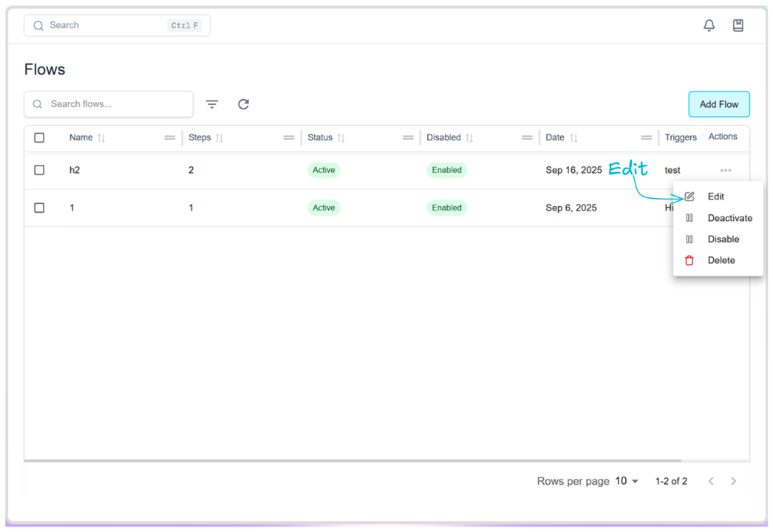Screen dimensions: 773x532
Task: Refresh the flows list
Action: [x=243, y=104]
